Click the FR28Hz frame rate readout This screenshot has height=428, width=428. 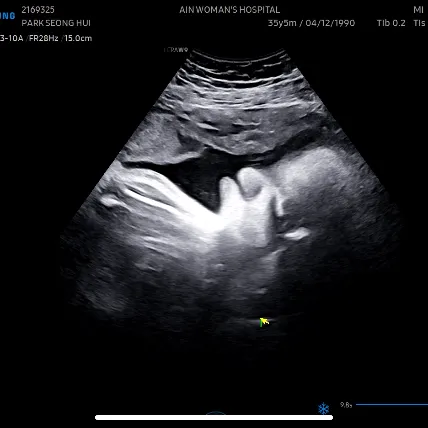click(x=44, y=38)
